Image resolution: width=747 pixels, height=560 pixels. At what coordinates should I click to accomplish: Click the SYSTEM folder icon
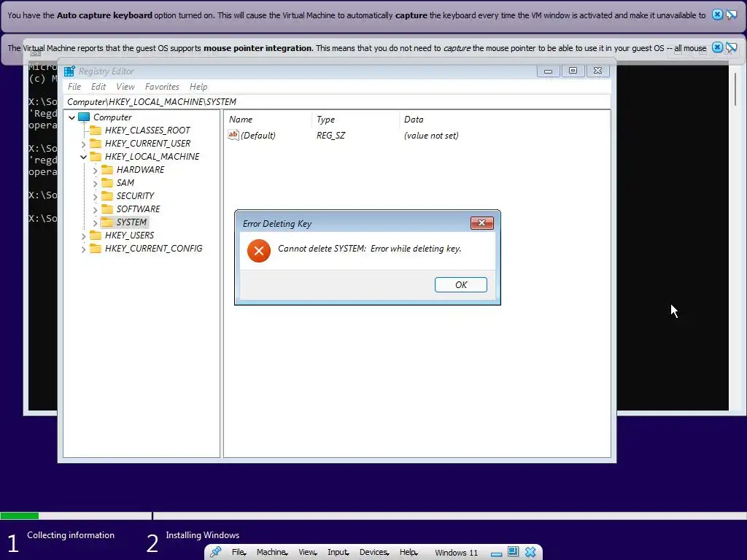pos(107,222)
